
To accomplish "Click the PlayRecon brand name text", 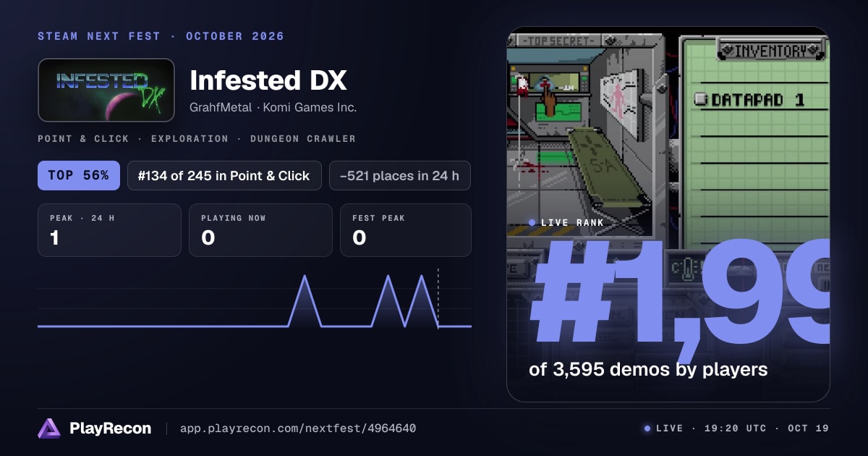I will 111,428.
